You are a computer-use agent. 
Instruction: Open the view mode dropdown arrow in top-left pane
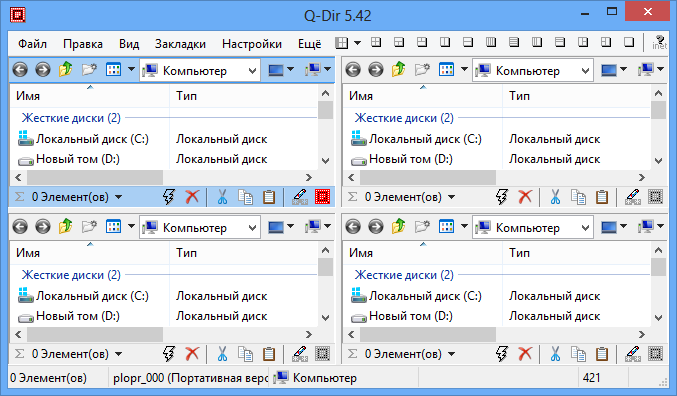tap(131, 69)
